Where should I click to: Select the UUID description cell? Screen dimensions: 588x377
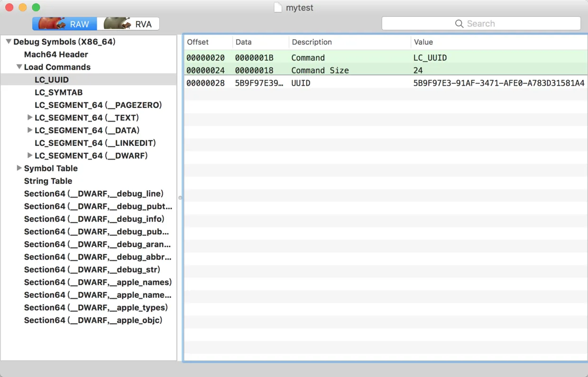tap(301, 83)
